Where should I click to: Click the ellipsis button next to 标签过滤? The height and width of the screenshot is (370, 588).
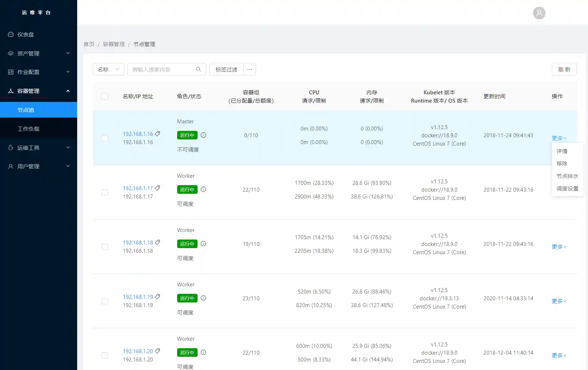[x=250, y=69]
